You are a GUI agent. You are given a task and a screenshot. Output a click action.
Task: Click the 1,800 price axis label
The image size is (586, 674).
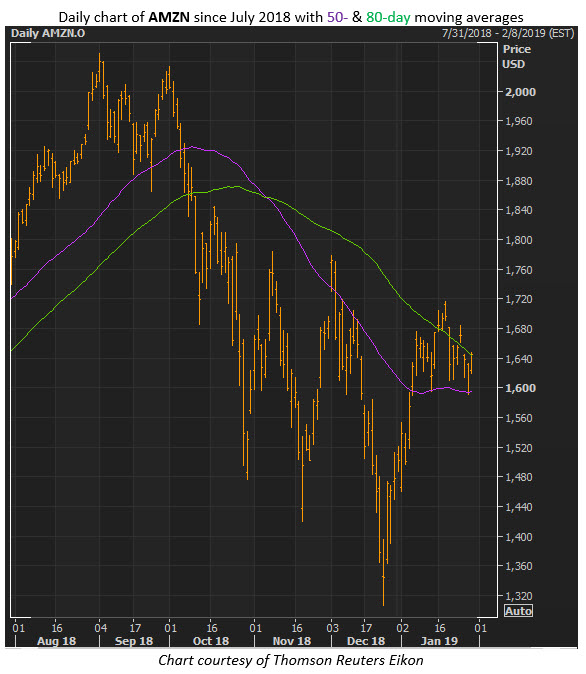click(x=519, y=240)
